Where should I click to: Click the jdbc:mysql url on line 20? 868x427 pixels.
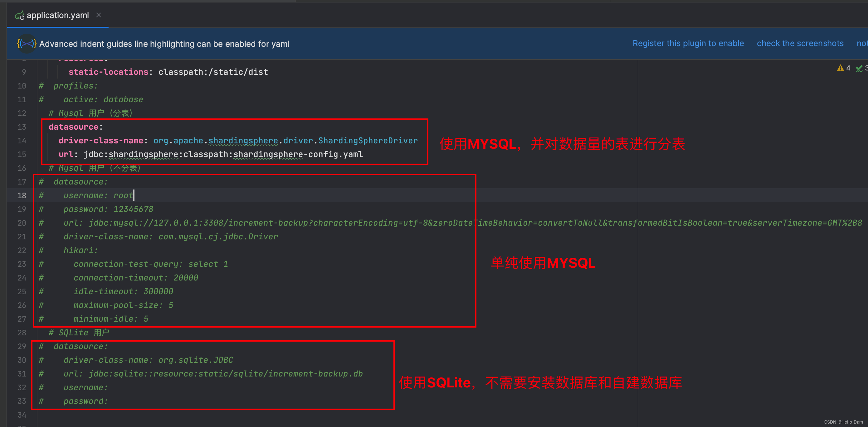475,223
